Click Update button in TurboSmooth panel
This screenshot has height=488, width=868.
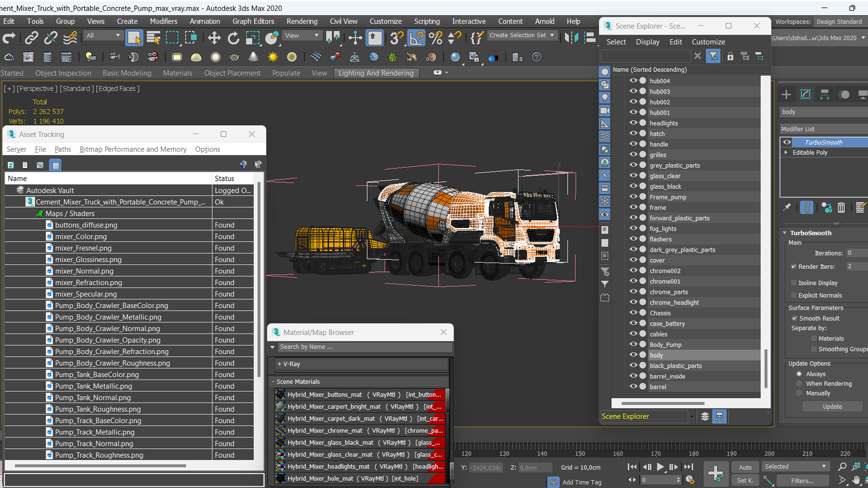833,406
